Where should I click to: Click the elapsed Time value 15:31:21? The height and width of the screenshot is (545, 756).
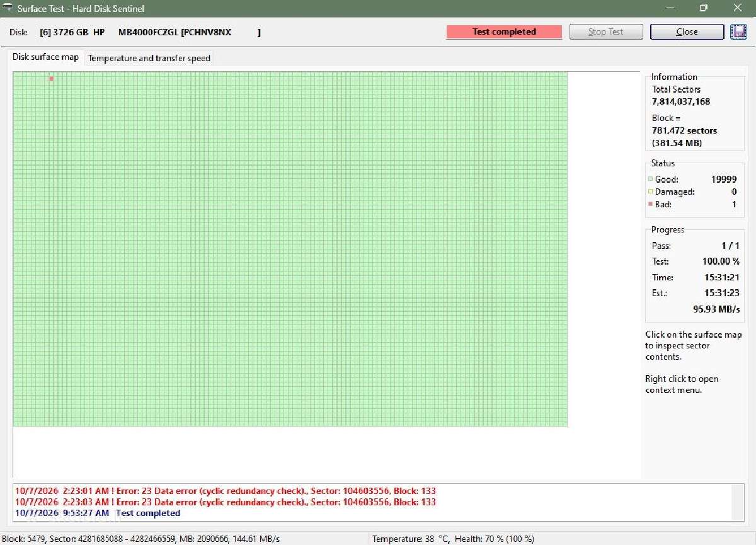tap(722, 277)
